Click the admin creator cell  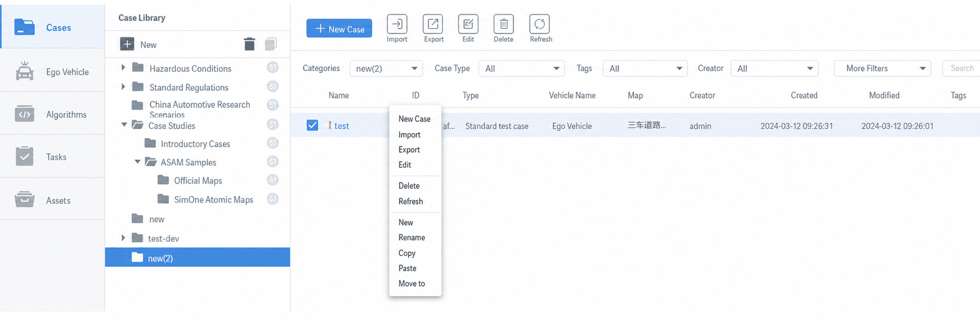pos(701,126)
